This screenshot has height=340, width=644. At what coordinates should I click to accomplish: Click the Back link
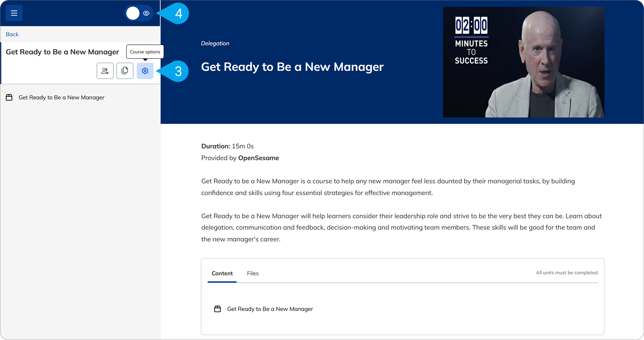point(12,34)
